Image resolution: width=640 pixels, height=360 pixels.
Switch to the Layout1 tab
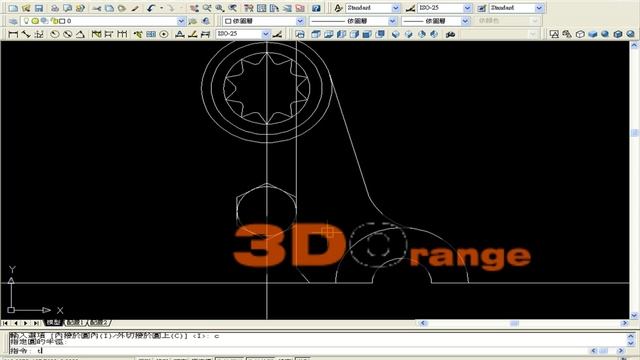[75, 322]
